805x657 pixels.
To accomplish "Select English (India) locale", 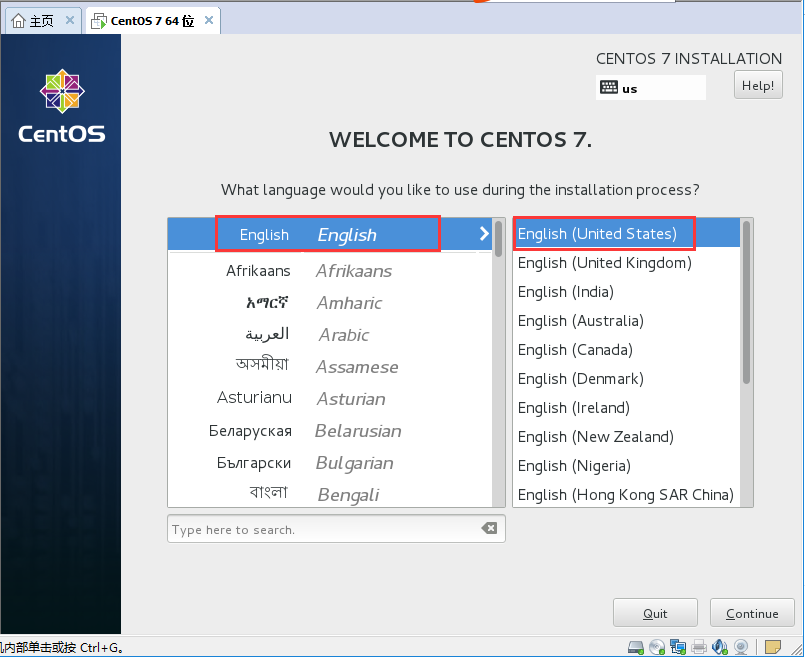I will tap(626, 292).
